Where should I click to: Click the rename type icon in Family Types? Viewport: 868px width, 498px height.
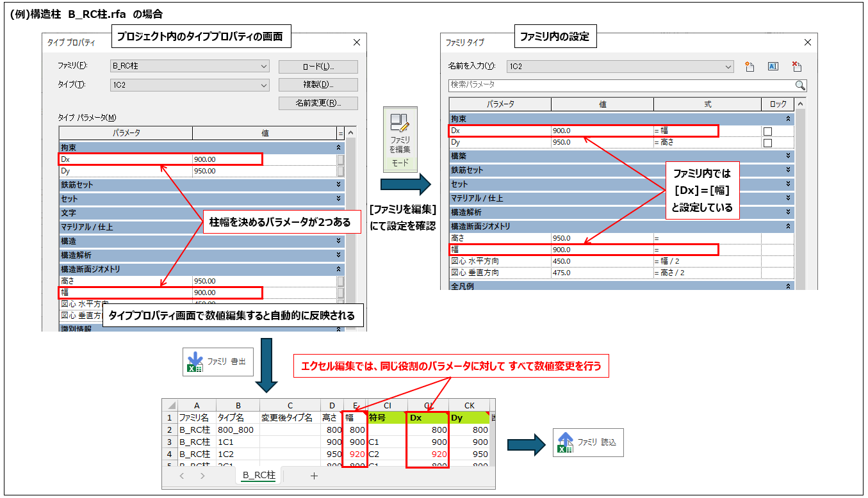[x=773, y=67]
